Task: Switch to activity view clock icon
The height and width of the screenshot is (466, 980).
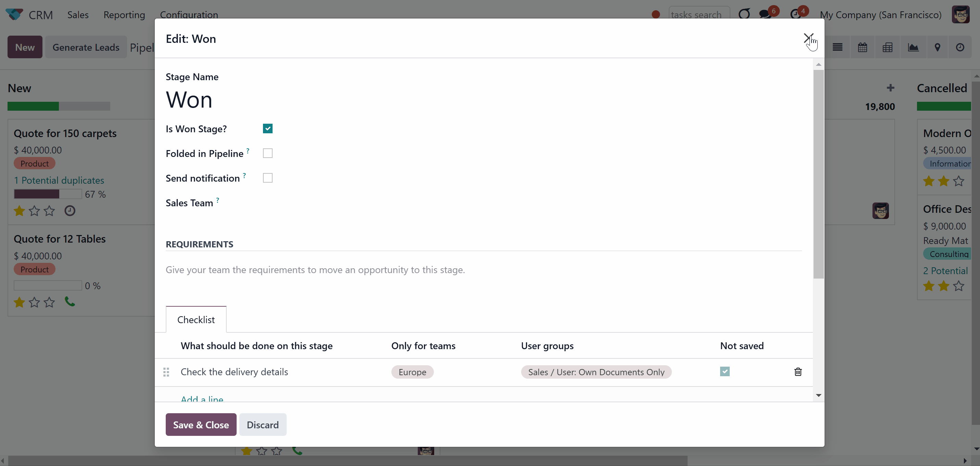Action: pos(960,47)
